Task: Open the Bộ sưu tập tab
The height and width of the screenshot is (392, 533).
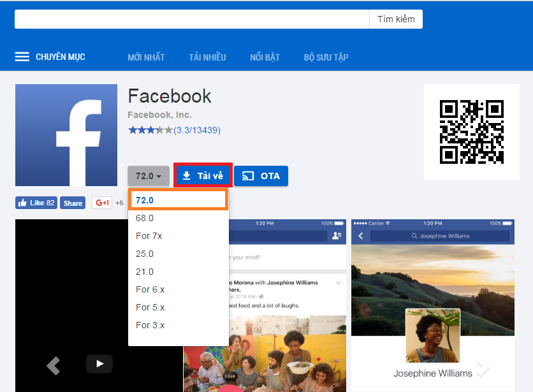Action: click(326, 57)
